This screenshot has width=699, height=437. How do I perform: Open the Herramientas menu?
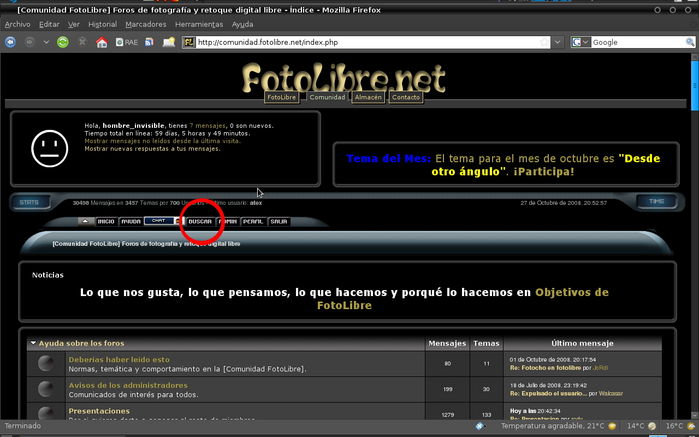pyautogui.click(x=199, y=24)
